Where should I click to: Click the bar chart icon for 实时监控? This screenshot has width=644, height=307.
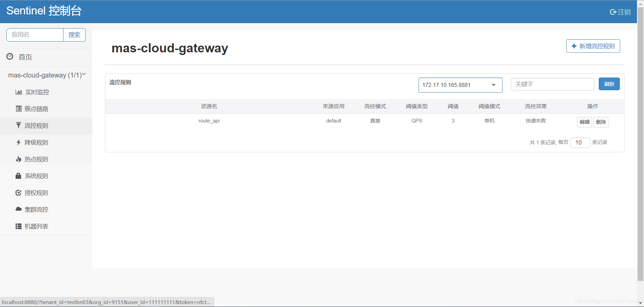[x=19, y=92]
